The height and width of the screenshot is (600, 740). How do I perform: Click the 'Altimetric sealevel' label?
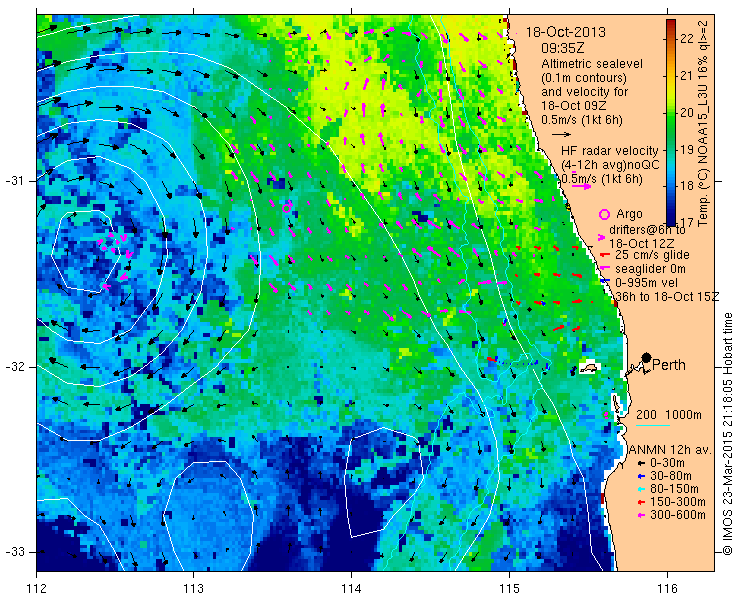592,64
